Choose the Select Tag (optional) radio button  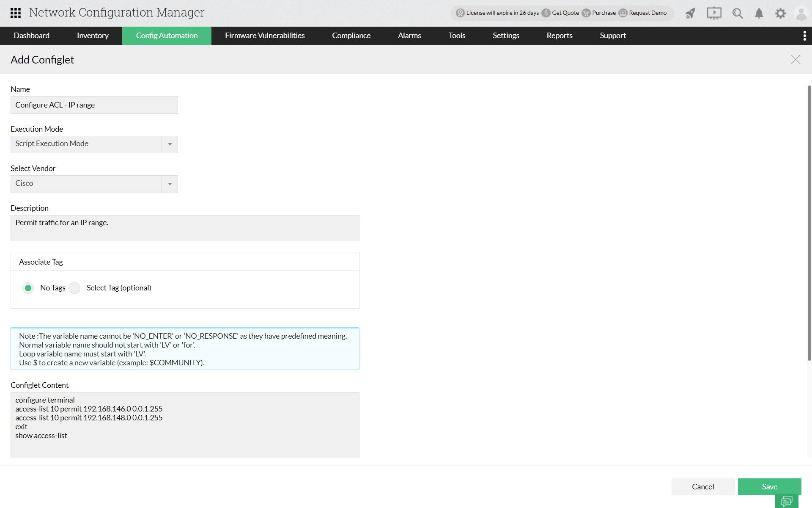click(x=74, y=288)
